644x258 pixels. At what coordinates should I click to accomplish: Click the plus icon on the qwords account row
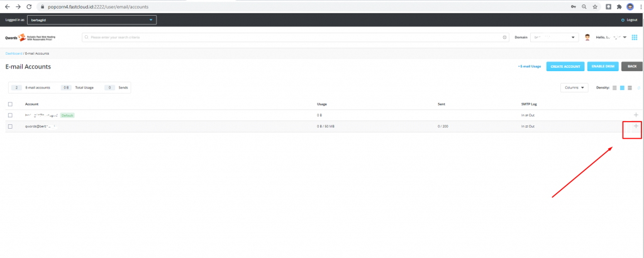click(636, 126)
